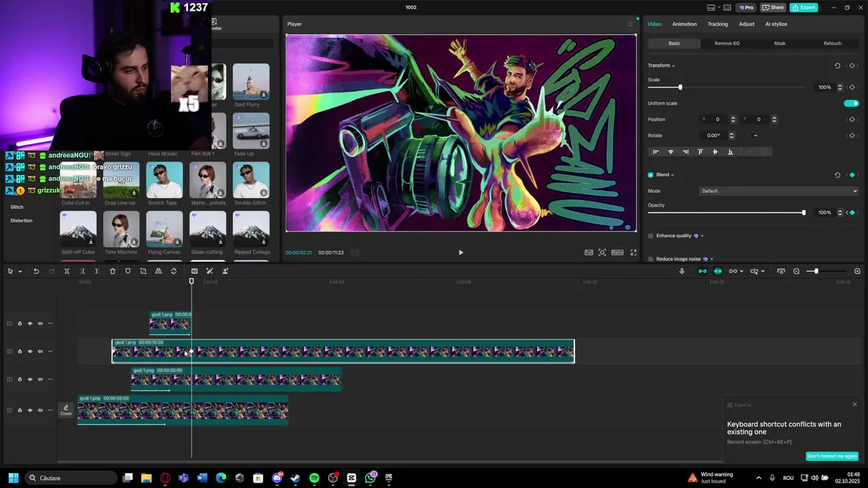Screen dimensions: 868x488
Task: Click align horizontal center icon
Action: [x=671, y=152]
